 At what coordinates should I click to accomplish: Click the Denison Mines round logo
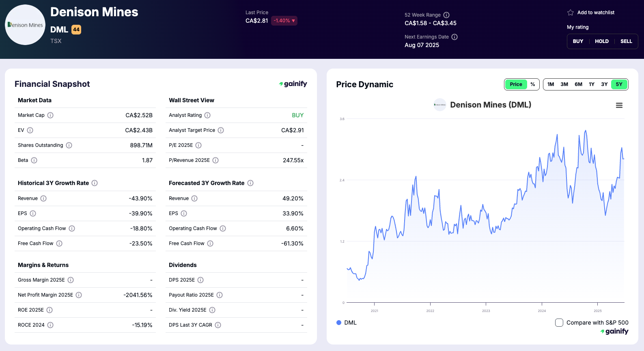(x=25, y=25)
